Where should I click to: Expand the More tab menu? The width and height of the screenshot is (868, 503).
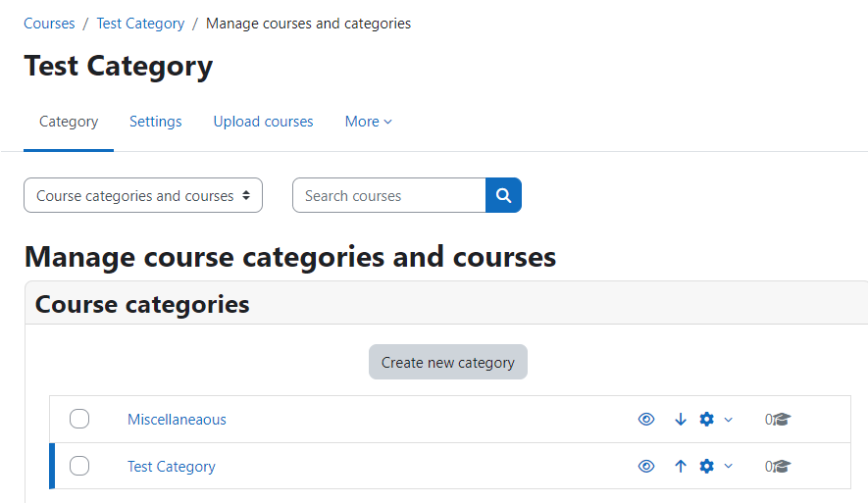click(368, 122)
